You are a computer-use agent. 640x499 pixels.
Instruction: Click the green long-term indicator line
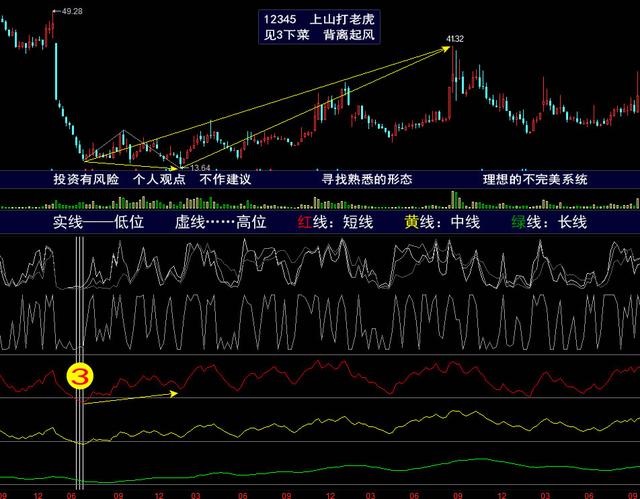pos(320,472)
